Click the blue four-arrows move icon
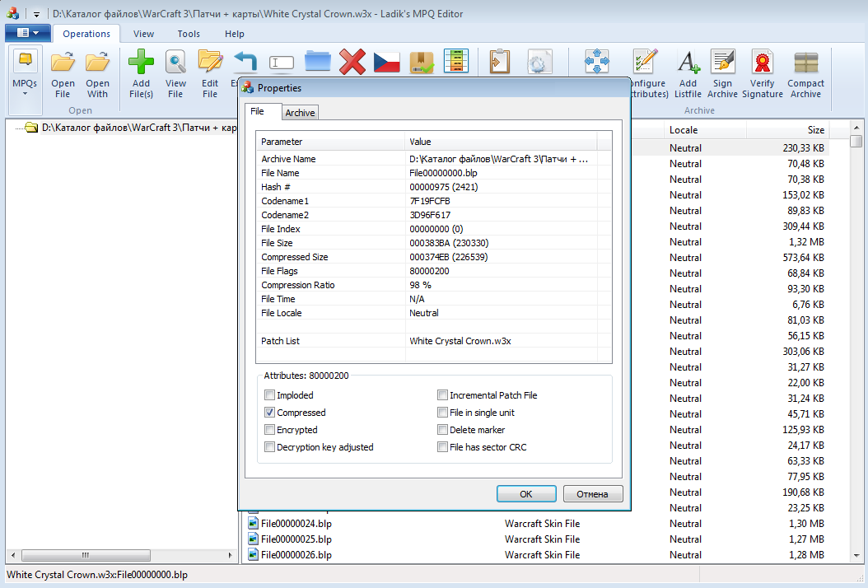The width and height of the screenshot is (868, 588). pos(597,62)
